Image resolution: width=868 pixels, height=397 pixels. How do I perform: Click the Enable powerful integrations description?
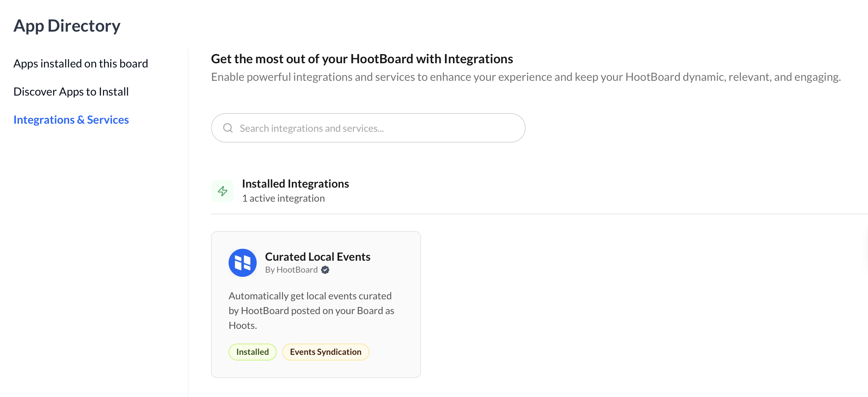(526, 77)
